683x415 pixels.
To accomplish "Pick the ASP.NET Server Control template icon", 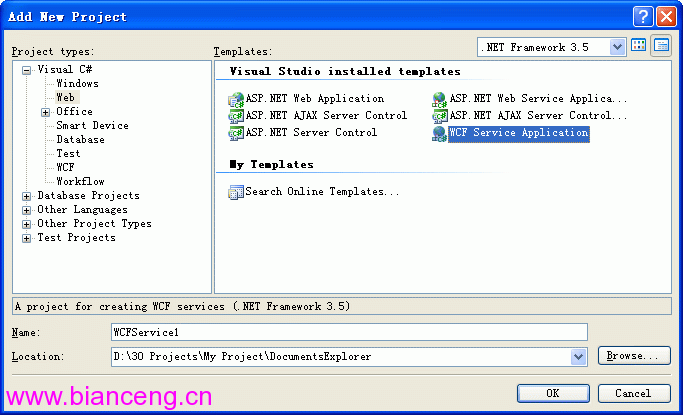I will coord(236,133).
